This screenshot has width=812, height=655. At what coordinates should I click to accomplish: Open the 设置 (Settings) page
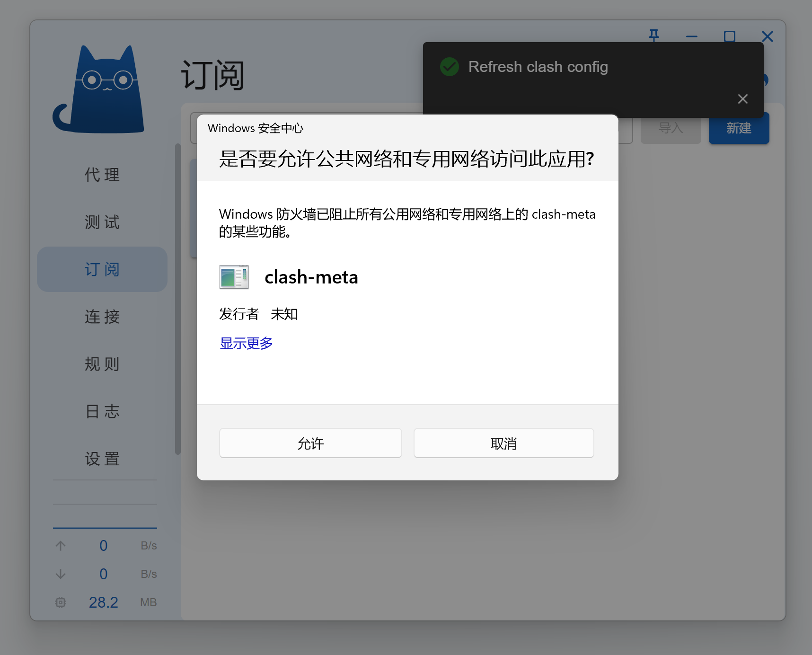click(x=102, y=459)
